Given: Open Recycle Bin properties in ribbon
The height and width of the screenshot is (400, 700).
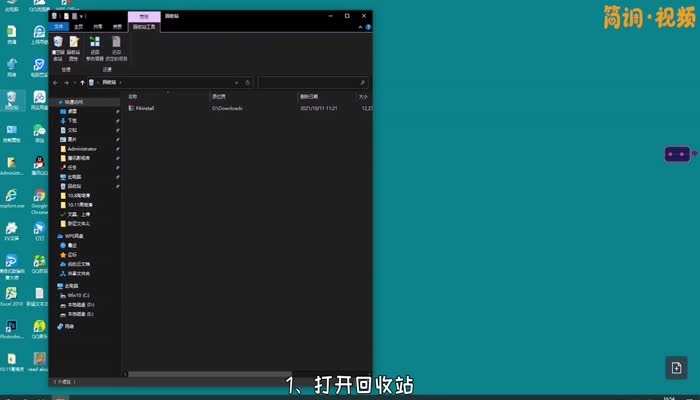Looking at the screenshot, I should pos(73,47).
